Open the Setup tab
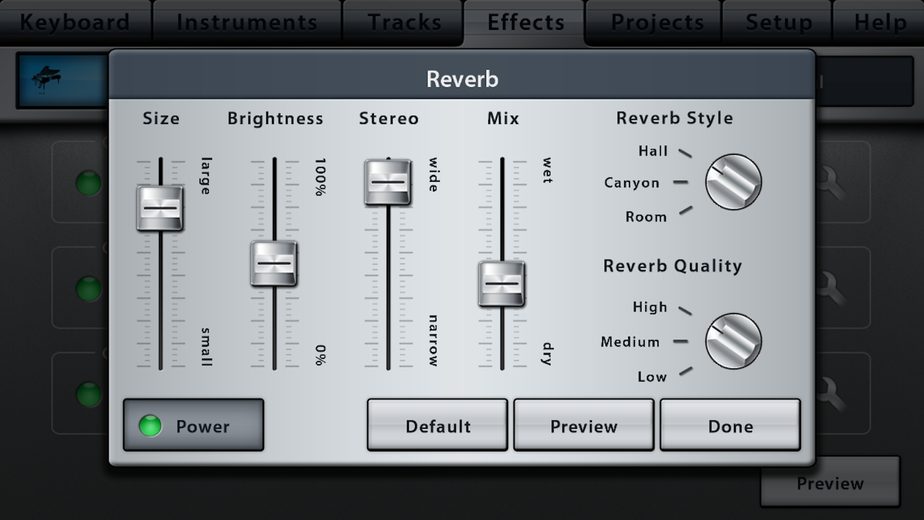The height and width of the screenshot is (520, 924). [x=778, y=22]
